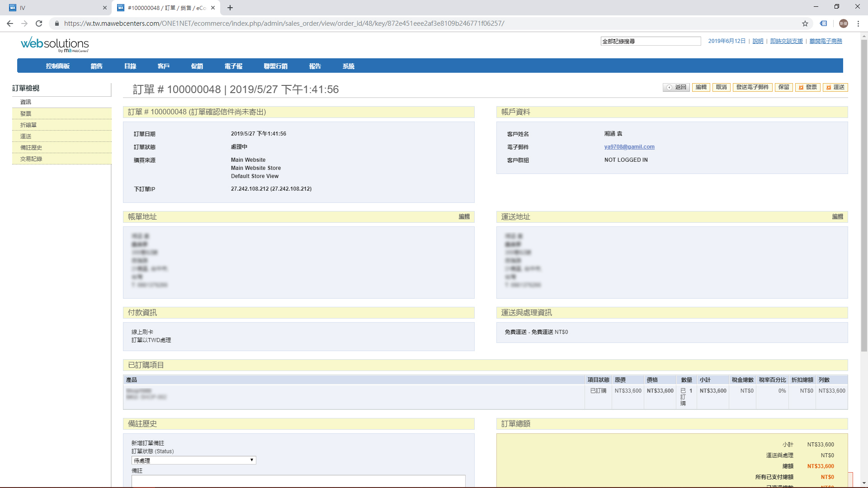Image resolution: width=868 pixels, height=488 pixels.
Task: Click the browser forward arrow
Action: pyautogui.click(x=24, y=23)
